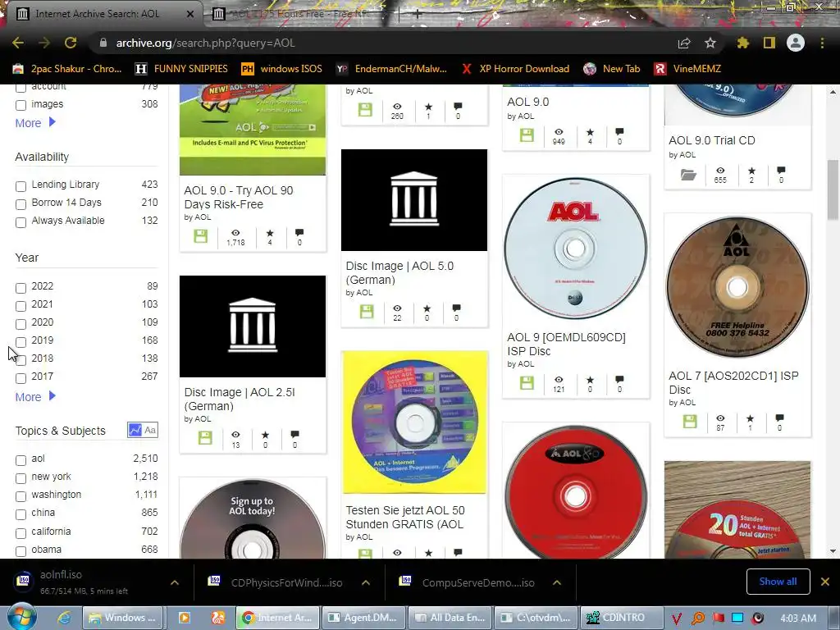The height and width of the screenshot is (630, 840).
Task: Open a new browser tab with plus button
Action: point(418,14)
